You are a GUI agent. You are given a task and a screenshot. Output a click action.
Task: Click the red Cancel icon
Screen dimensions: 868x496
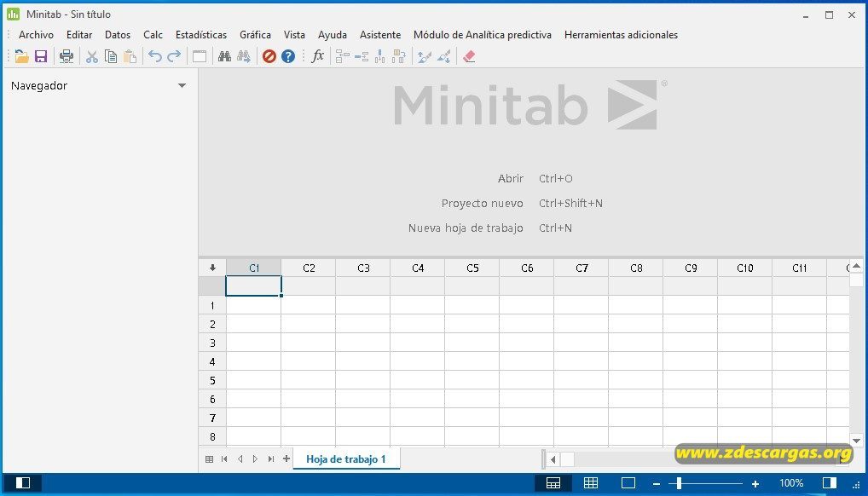coord(269,56)
